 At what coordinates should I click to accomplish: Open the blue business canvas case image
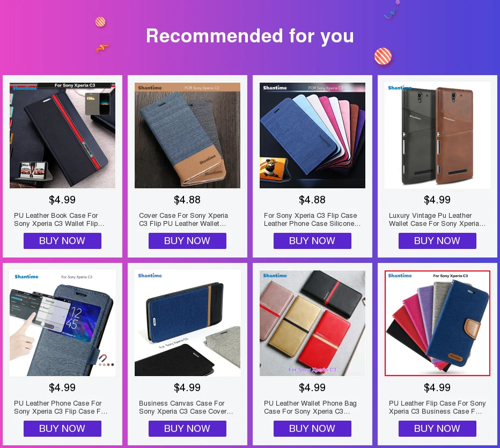[187, 323]
